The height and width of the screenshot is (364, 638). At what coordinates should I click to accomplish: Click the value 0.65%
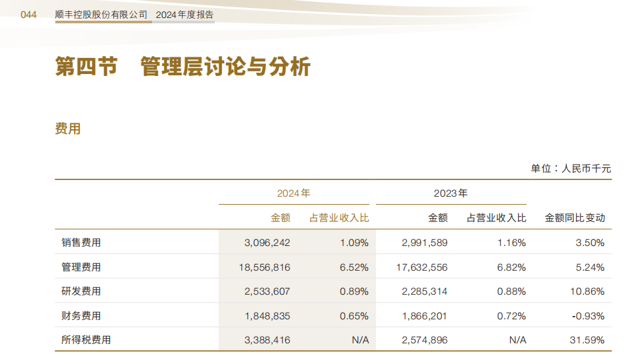(x=355, y=316)
